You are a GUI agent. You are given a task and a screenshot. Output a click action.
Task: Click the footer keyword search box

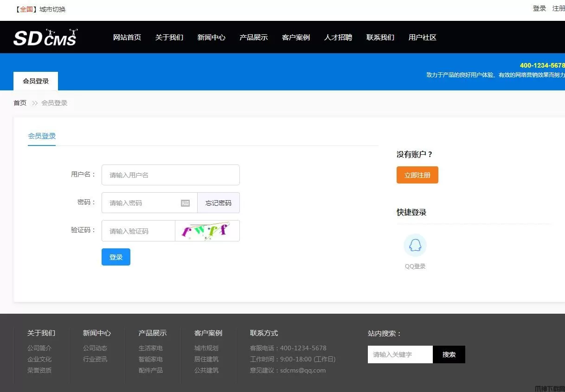(x=400, y=354)
